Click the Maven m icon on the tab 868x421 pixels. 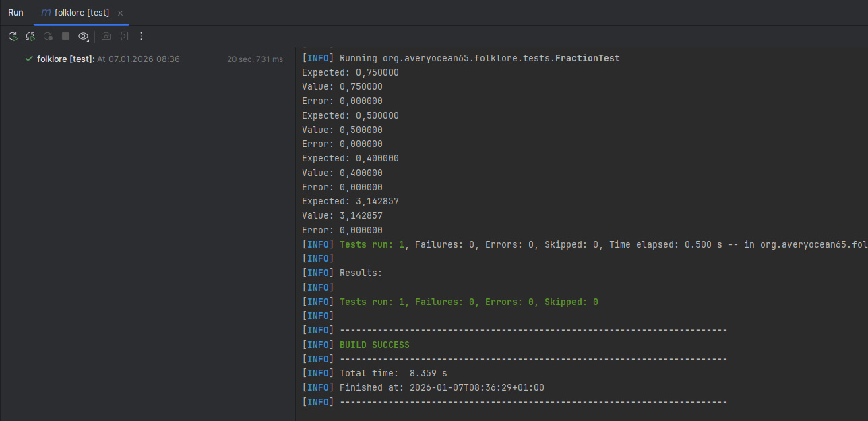point(46,13)
